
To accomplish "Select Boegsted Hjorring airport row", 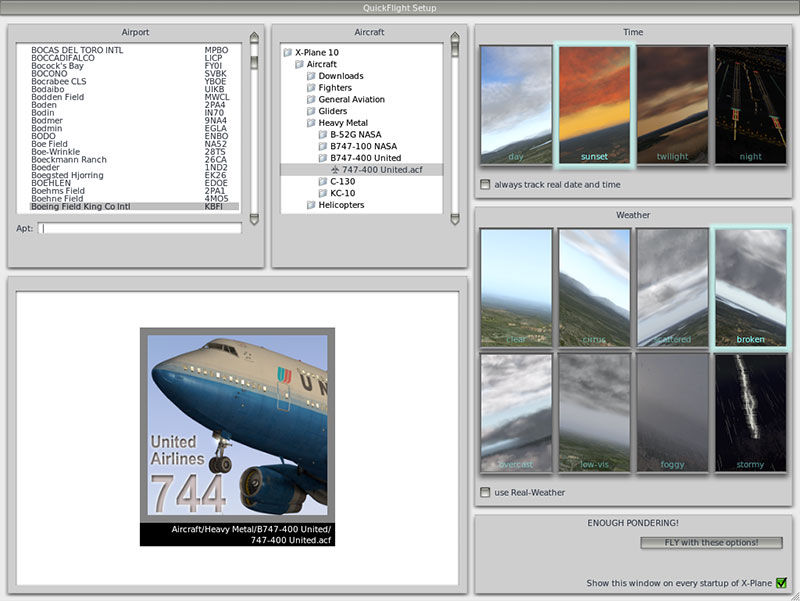I will 135,176.
